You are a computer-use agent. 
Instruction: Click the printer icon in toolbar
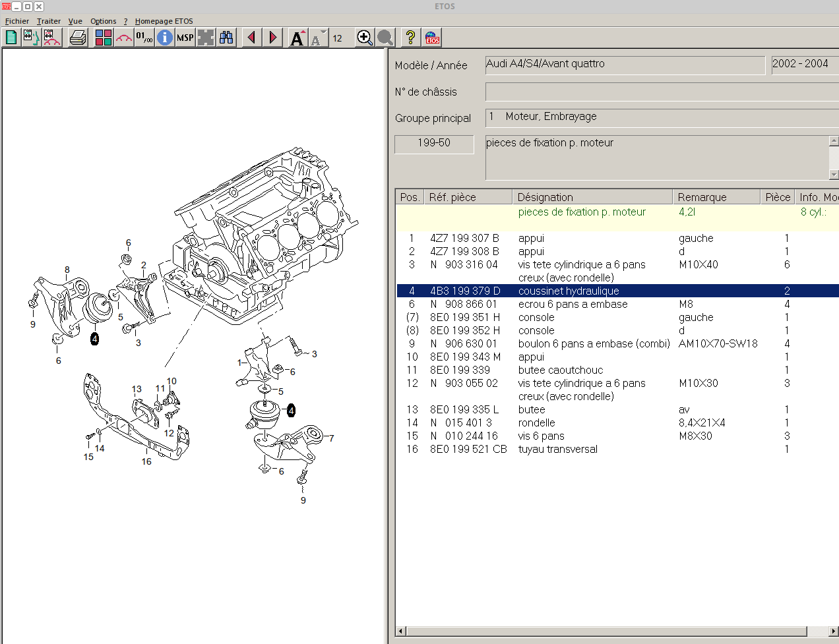tap(78, 38)
